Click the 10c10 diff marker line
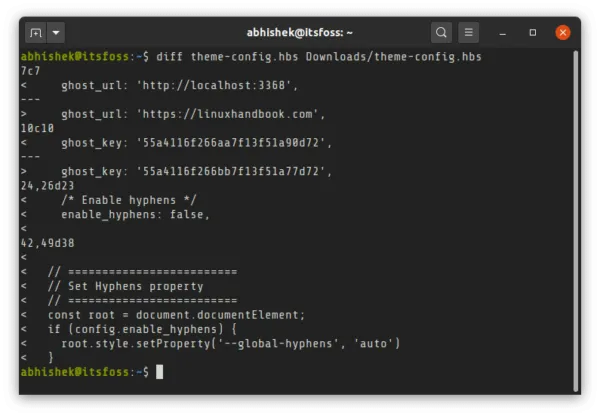The image size is (600, 416). pyautogui.click(x=36, y=129)
